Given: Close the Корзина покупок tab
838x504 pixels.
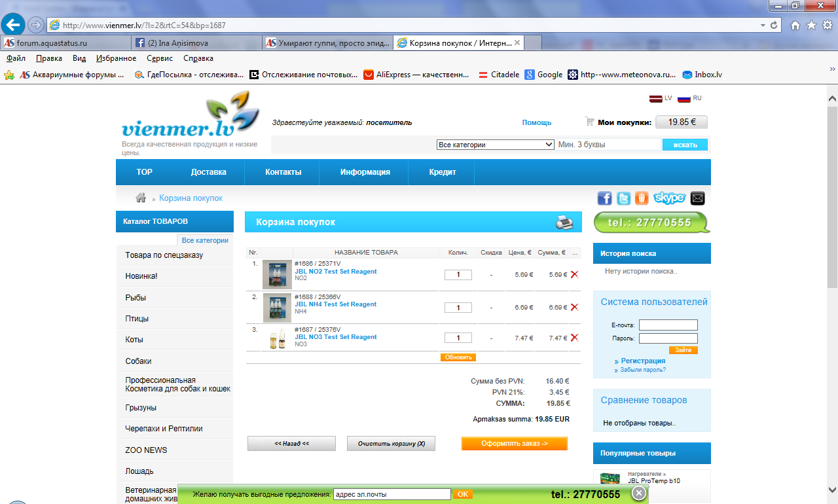Looking at the screenshot, I should [x=517, y=43].
